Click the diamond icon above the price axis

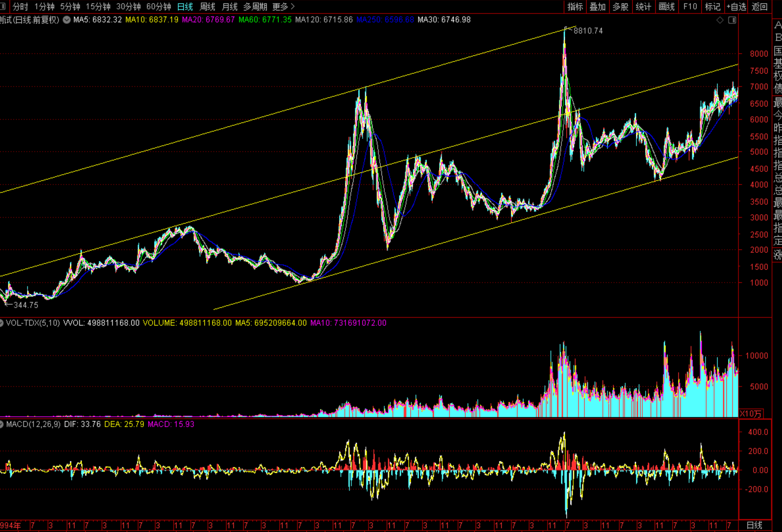click(720, 20)
